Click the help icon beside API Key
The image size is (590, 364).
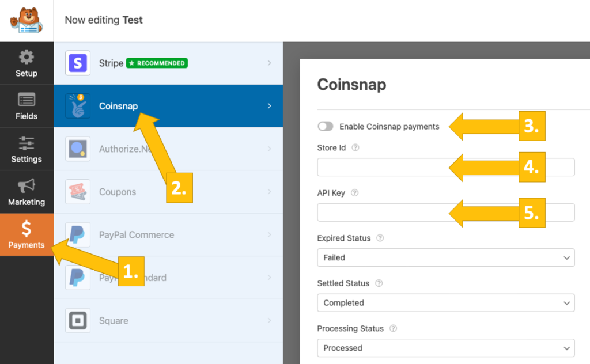355,193
